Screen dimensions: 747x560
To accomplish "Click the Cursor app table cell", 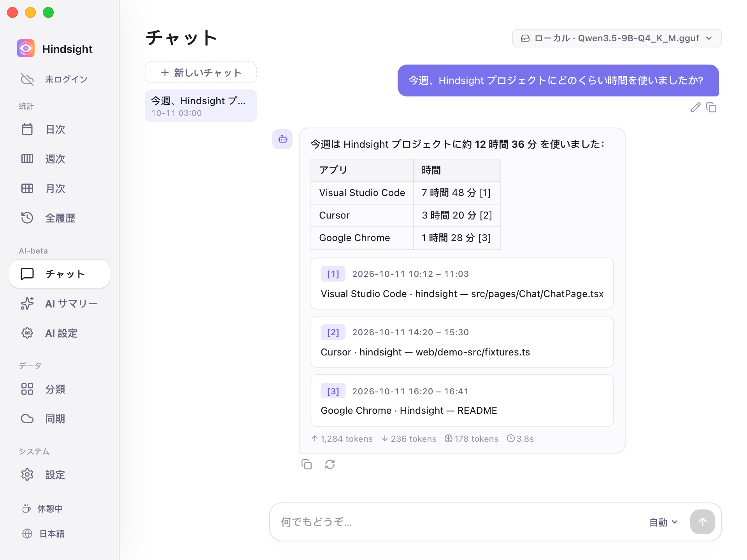I will 362,215.
